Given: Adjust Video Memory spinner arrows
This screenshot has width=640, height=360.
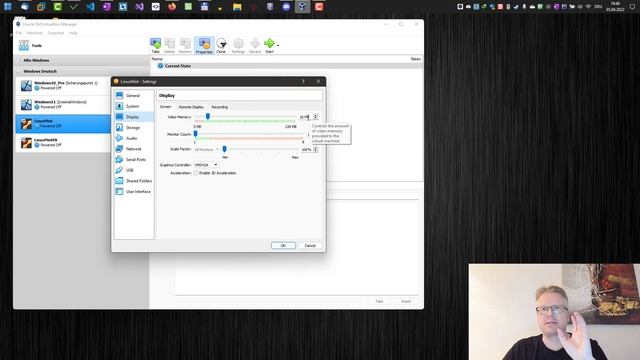Looking at the screenshot, I should click(316, 117).
